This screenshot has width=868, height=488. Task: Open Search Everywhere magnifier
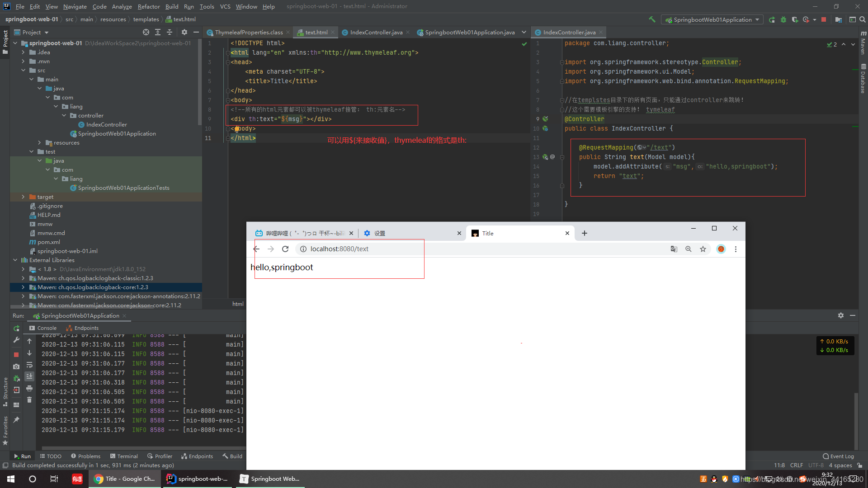click(x=863, y=19)
